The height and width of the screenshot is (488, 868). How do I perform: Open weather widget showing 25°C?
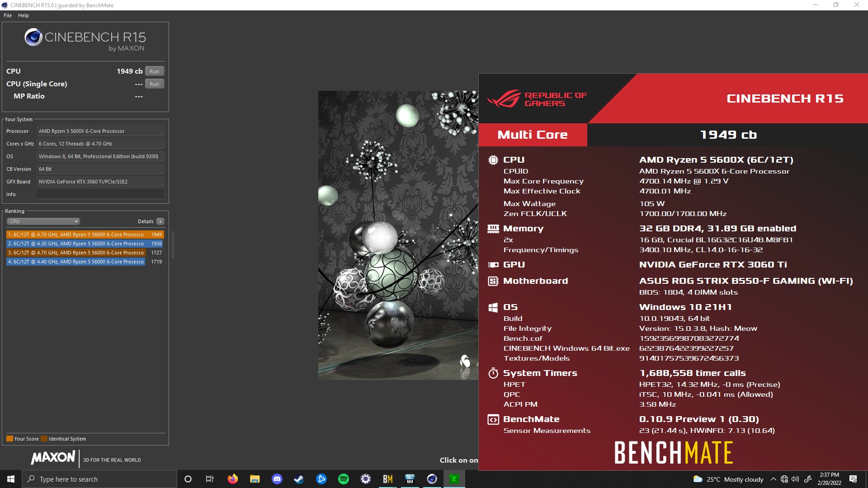tap(728, 479)
